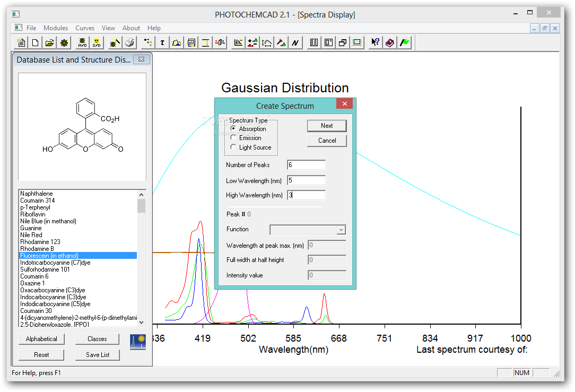The width and height of the screenshot is (575, 392).
Task: Click the printer toolbar icon
Action: pyautogui.click(x=129, y=42)
